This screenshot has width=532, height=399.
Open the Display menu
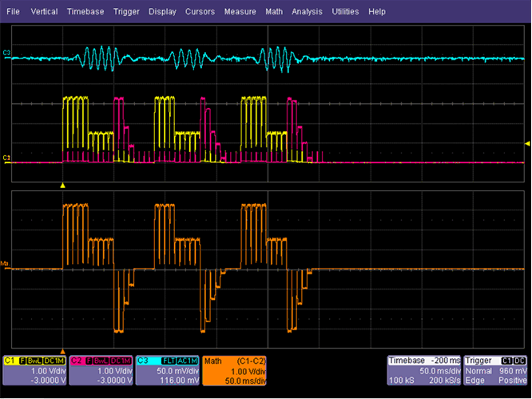(x=162, y=12)
